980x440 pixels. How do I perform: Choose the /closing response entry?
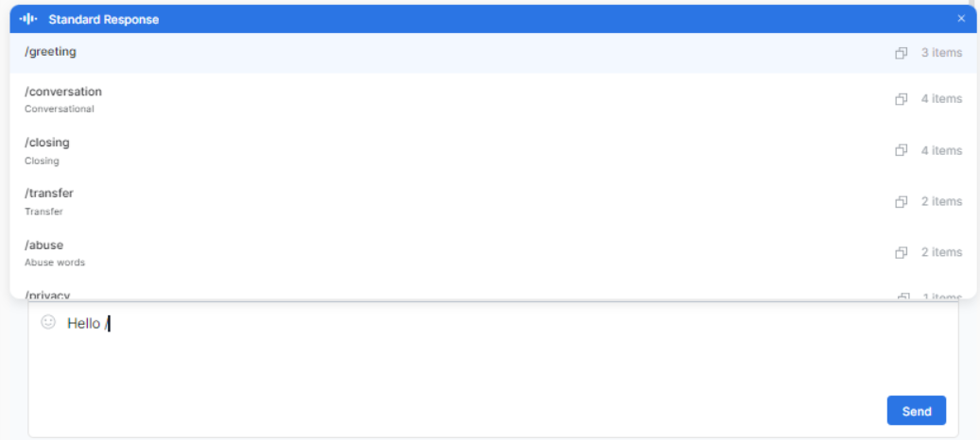47,143
